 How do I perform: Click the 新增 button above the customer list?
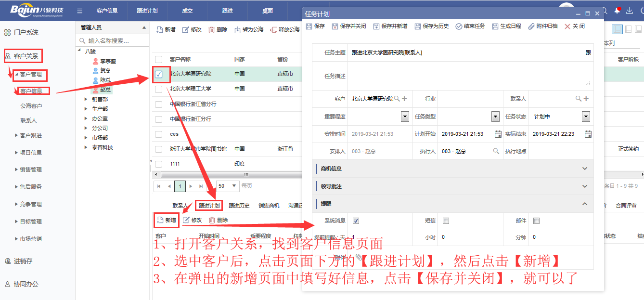pos(166,30)
